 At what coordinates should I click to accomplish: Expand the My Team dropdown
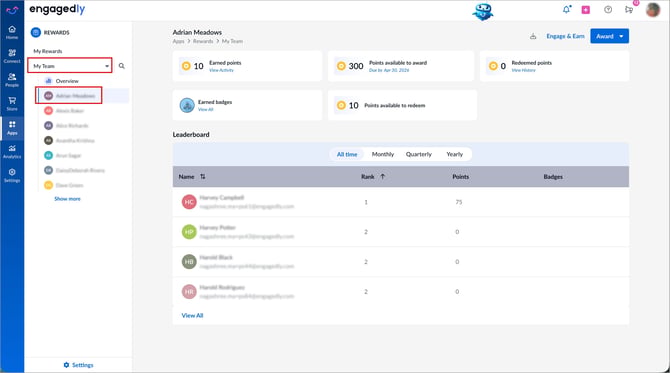(70, 66)
